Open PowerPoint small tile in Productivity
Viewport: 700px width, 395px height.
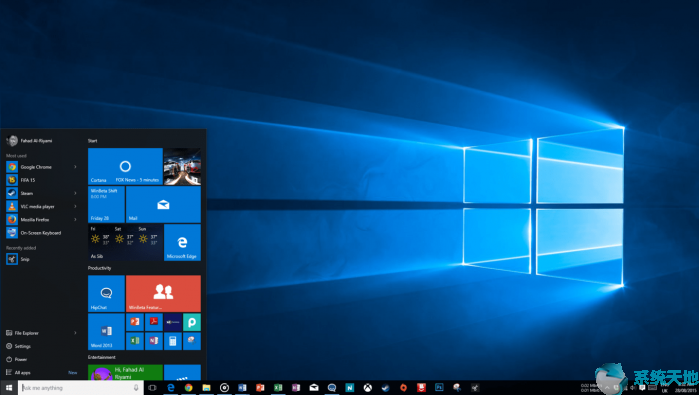click(135, 322)
